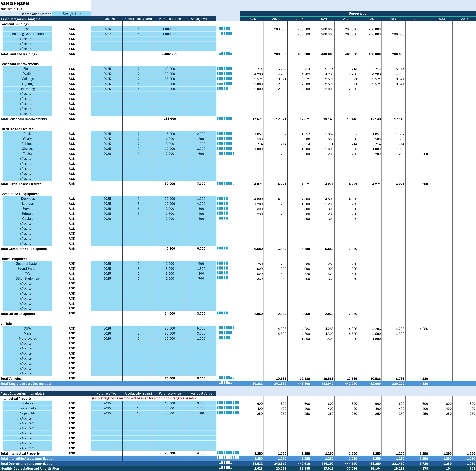Click the straight-line amortization note text
This screenshot has height=471, width=476.
pyautogui.click(x=144, y=398)
